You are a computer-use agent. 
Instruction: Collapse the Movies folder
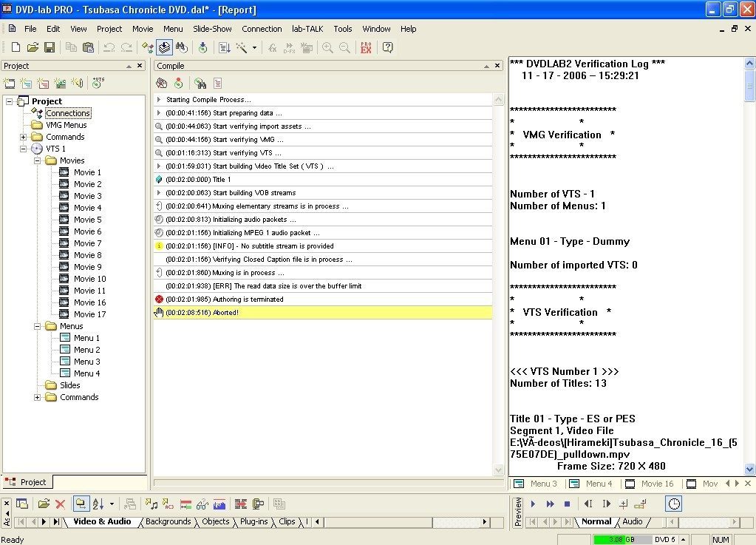point(37,160)
